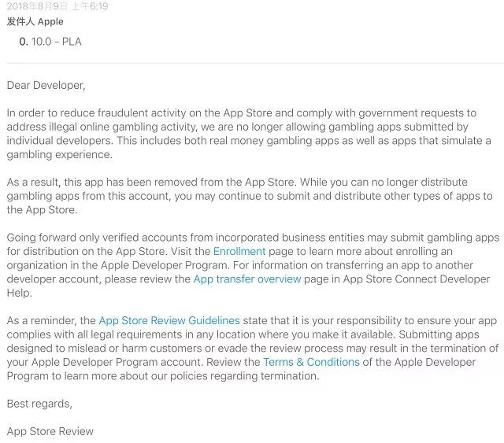
Task: Click the paragraph starting 'As a result'
Action: coord(250,196)
